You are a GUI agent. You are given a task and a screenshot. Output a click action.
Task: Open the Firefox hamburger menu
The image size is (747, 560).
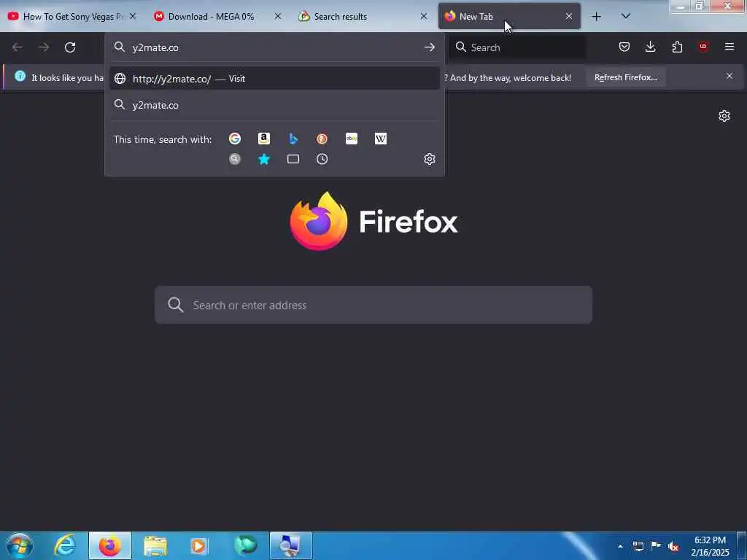[729, 47]
